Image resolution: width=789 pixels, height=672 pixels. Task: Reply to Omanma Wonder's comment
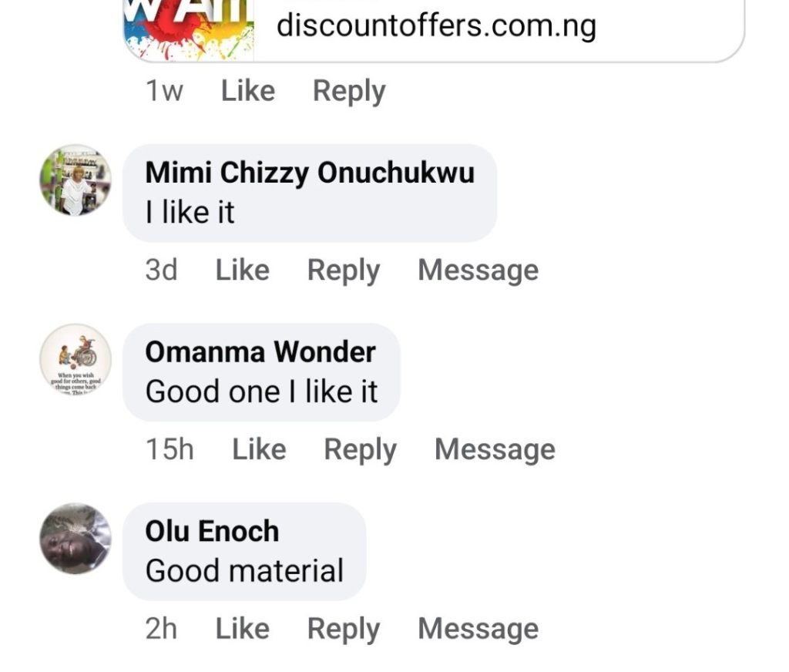[360, 449]
